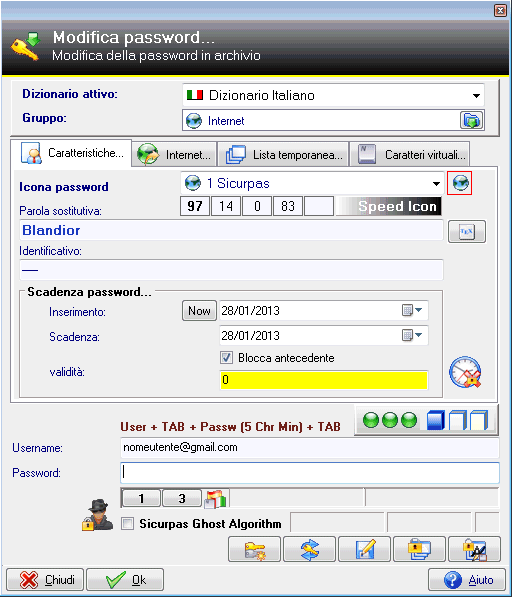
Task: Confirm with the Ok button
Action: coord(125,580)
